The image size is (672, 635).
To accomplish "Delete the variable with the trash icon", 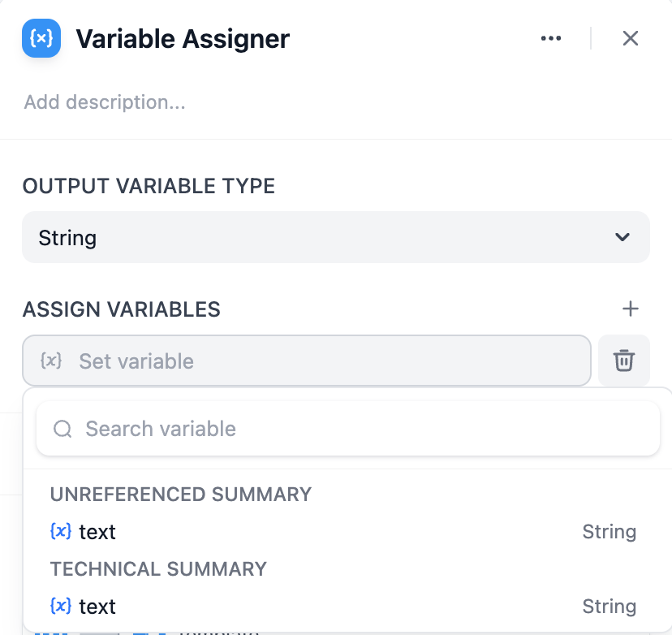I will point(623,361).
